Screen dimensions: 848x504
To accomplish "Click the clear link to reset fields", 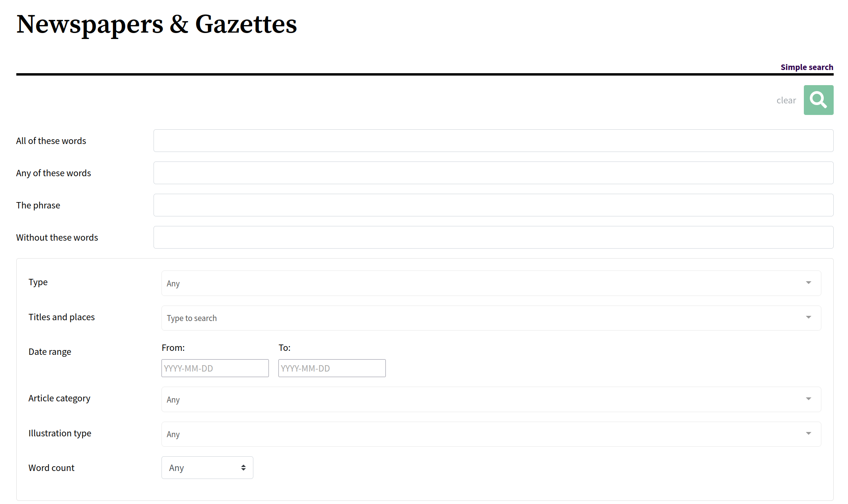I will (786, 100).
